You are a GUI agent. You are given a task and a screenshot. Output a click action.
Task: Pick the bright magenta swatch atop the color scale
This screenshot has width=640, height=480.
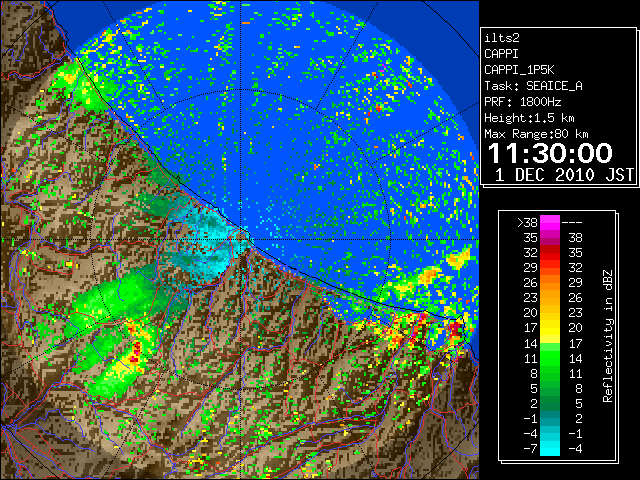tap(550, 223)
